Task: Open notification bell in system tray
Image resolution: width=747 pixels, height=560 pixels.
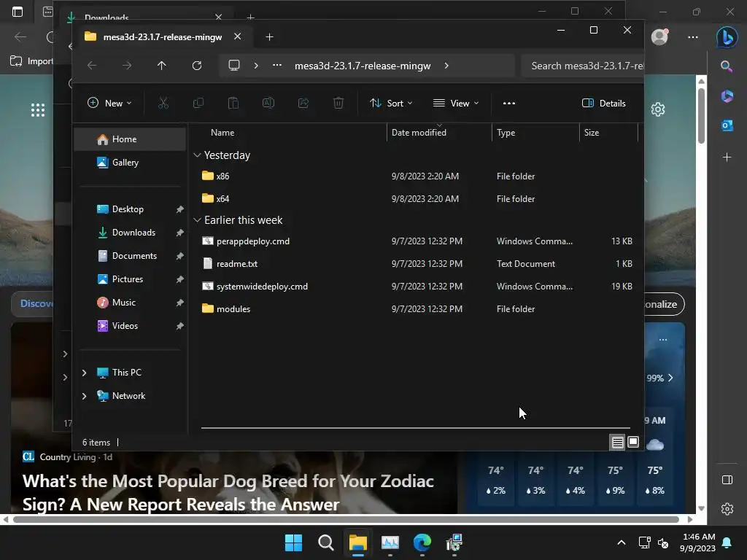Action: 727,542
